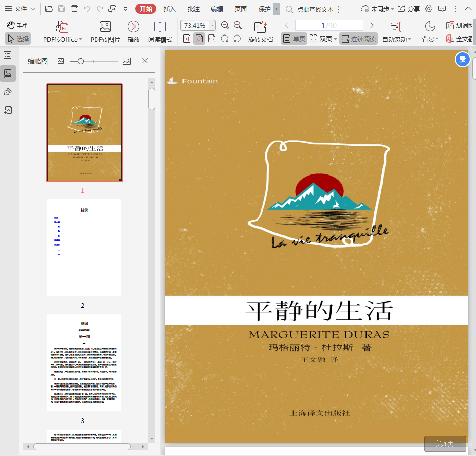Click the thumbnail size slider handle
Image resolution: width=476 pixels, height=456 pixels.
tap(80, 61)
